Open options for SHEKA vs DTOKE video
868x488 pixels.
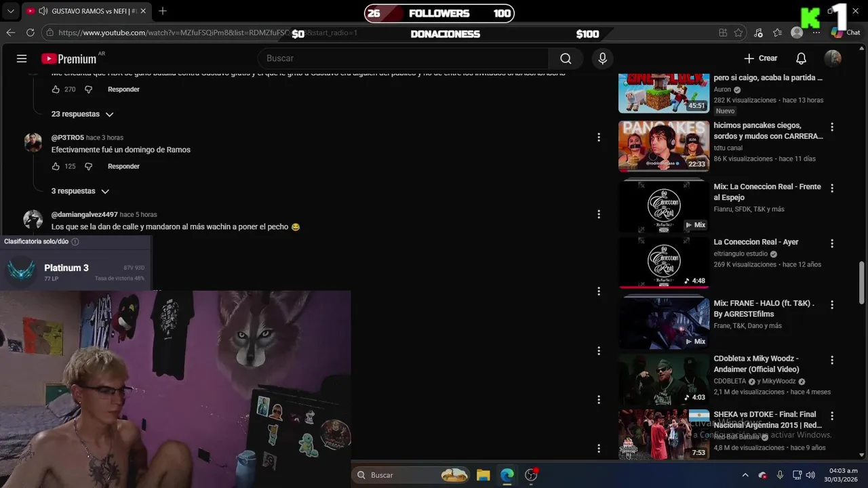tap(832, 415)
